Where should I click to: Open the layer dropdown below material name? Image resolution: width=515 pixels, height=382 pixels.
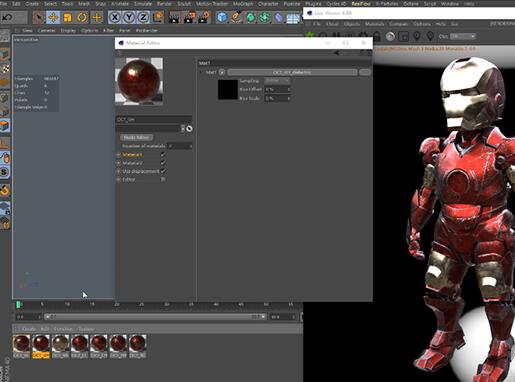(x=183, y=129)
